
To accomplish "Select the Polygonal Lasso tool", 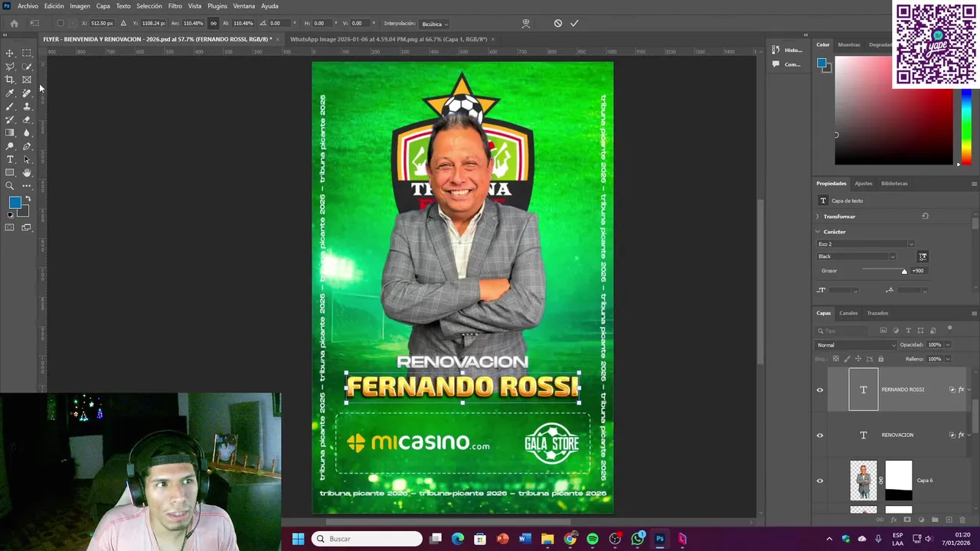I will tap(10, 67).
